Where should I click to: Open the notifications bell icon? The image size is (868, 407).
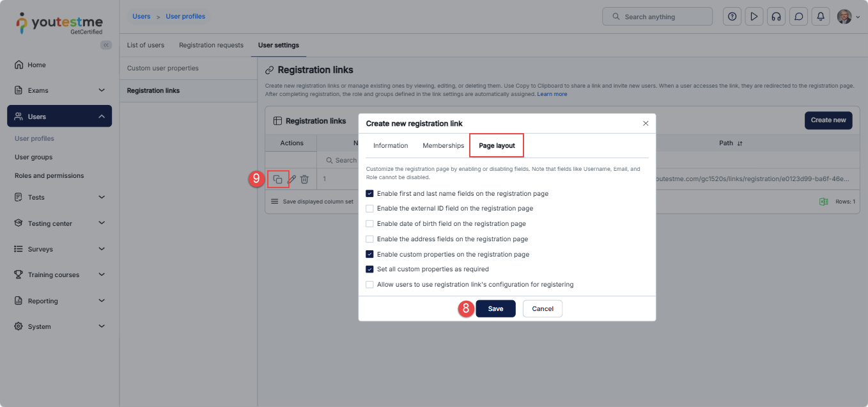point(820,17)
